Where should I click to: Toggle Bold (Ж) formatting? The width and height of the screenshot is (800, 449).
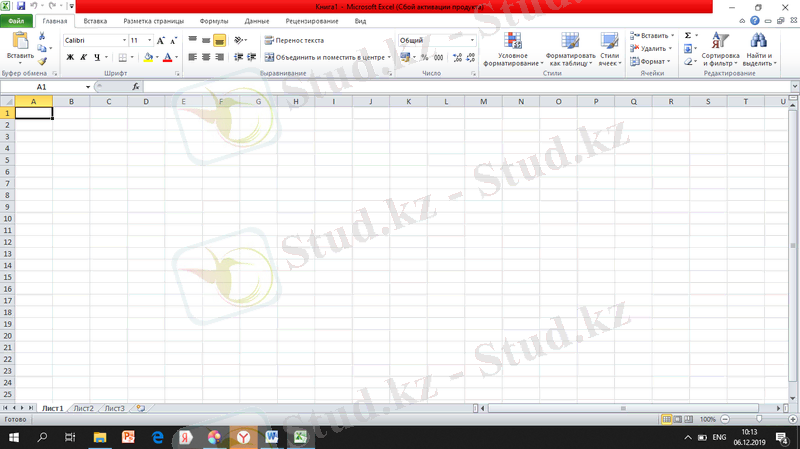click(70, 57)
